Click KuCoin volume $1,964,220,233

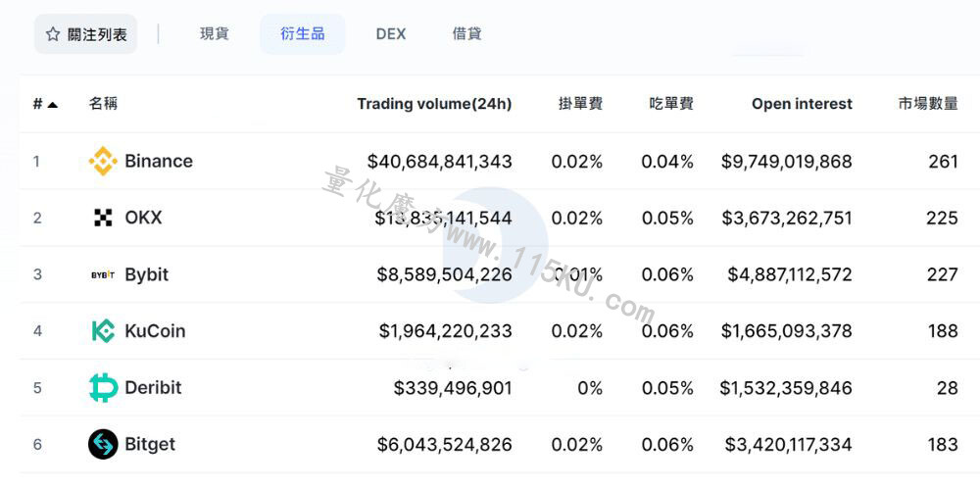pos(446,331)
